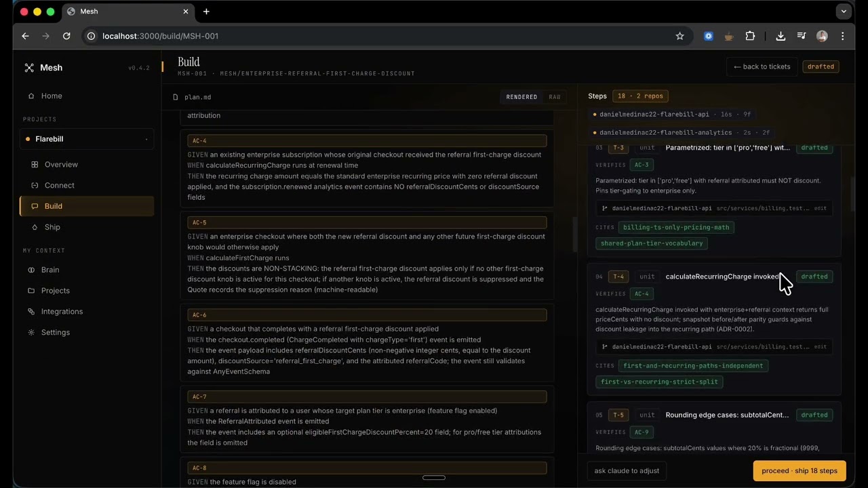Click AC-3 verifies tag

point(642,165)
